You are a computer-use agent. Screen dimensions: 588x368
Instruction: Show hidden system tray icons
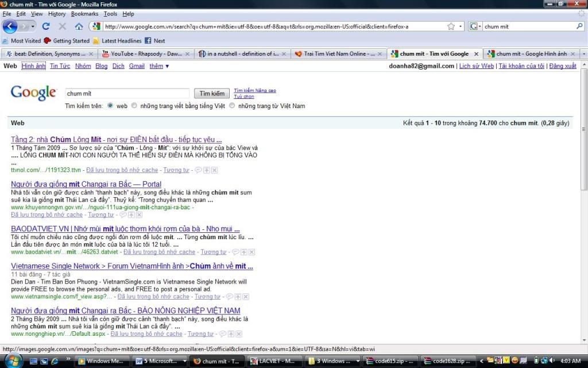tap(481, 361)
